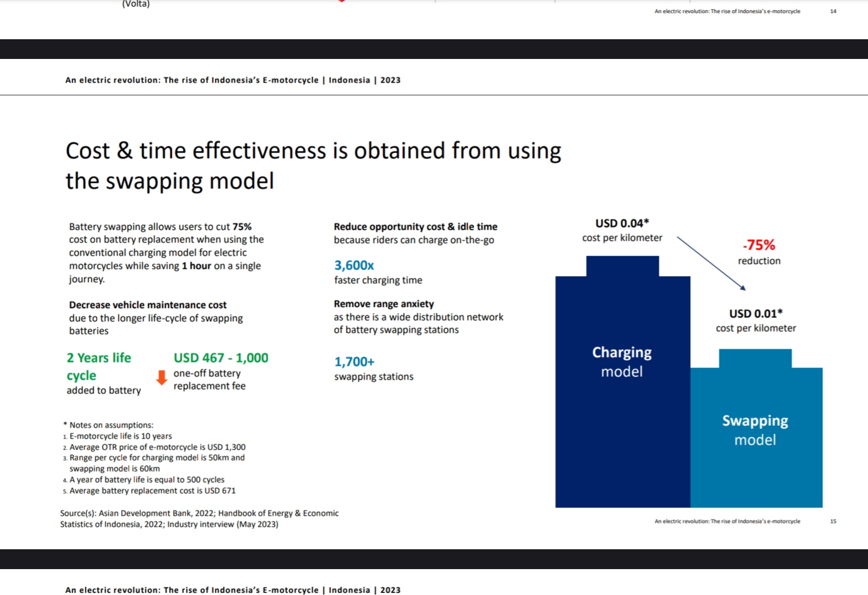The image size is (868, 595).
Task: Click page number 14 at the top
Action: coord(833,11)
